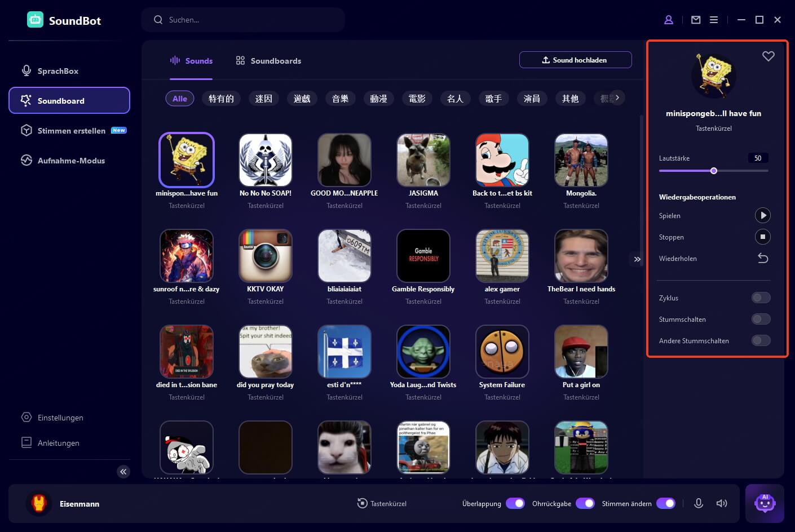This screenshot has width=795, height=532.
Task: Click the microphone icon in bottom bar
Action: (x=699, y=503)
